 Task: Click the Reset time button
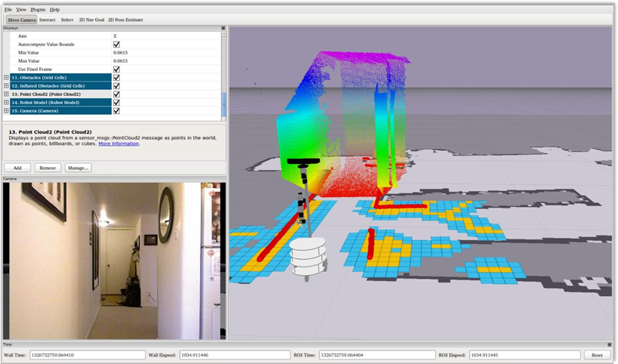(x=597, y=355)
